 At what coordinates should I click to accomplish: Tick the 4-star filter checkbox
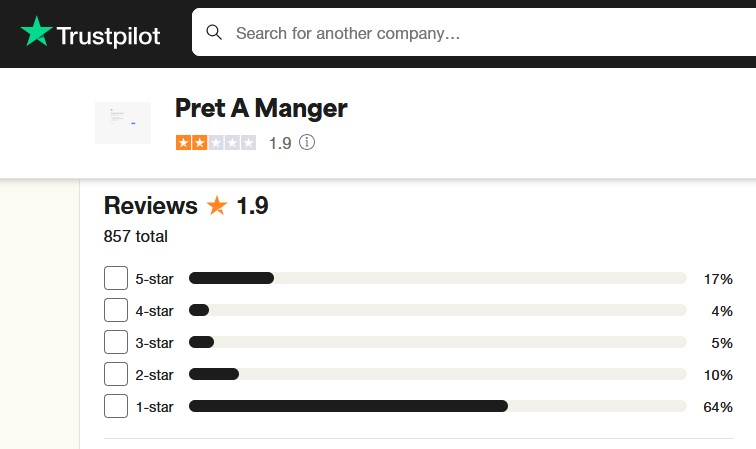[116, 310]
